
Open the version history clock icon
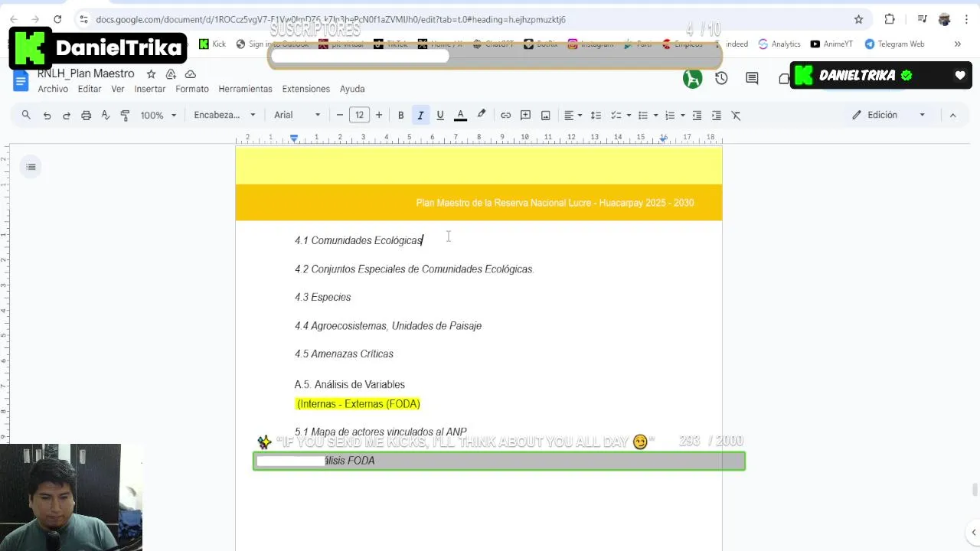[721, 78]
